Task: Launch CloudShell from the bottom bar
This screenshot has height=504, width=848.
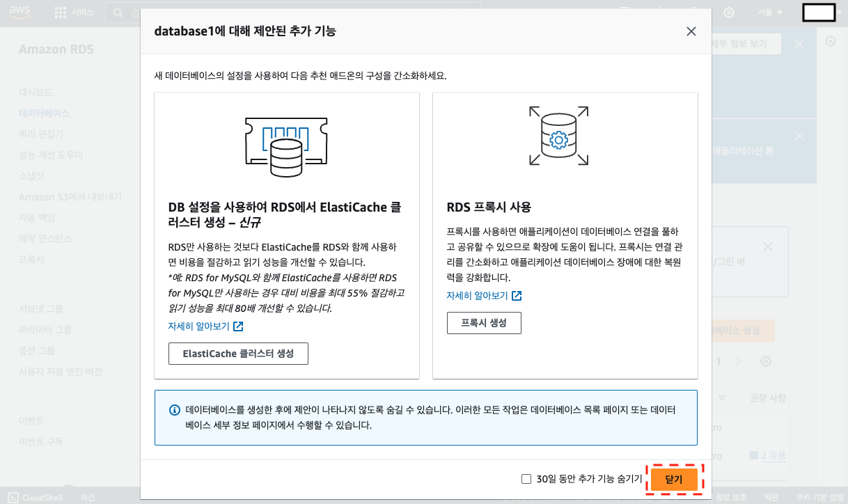Action: tap(36, 497)
